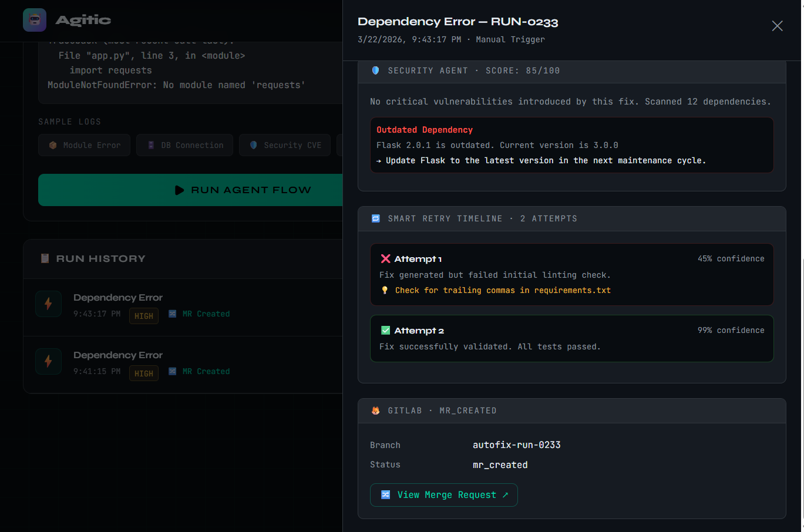
Task: Click the red X icon on Attempt 1
Action: pos(386,258)
